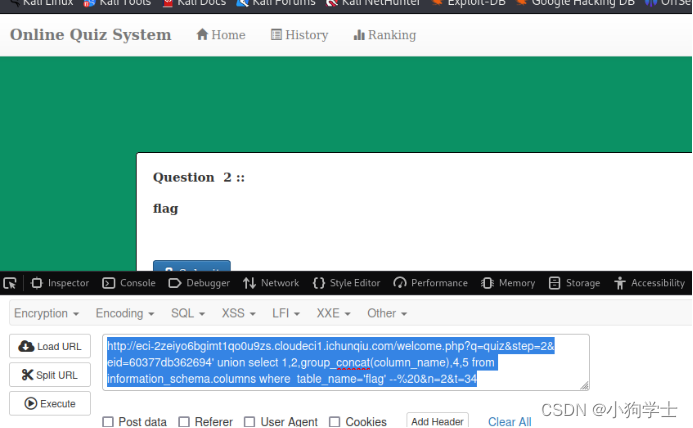Click the scissors icon on Split URL
Screen dimensions: 693x428
point(27,375)
